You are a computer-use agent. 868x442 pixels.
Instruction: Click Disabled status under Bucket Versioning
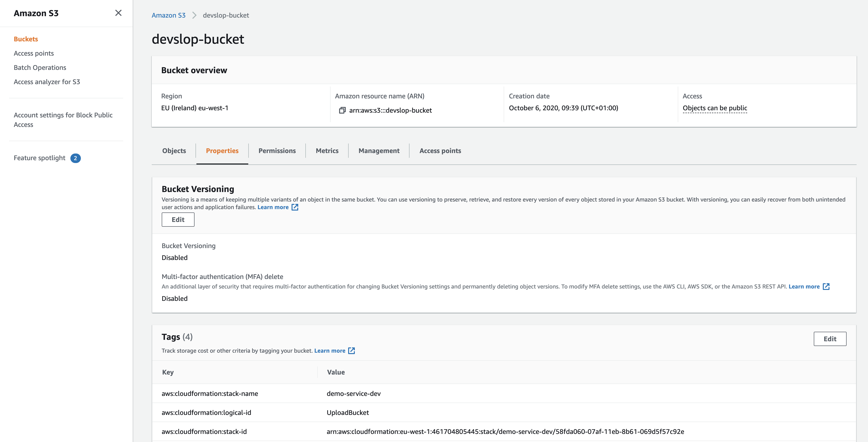(175, 258)
